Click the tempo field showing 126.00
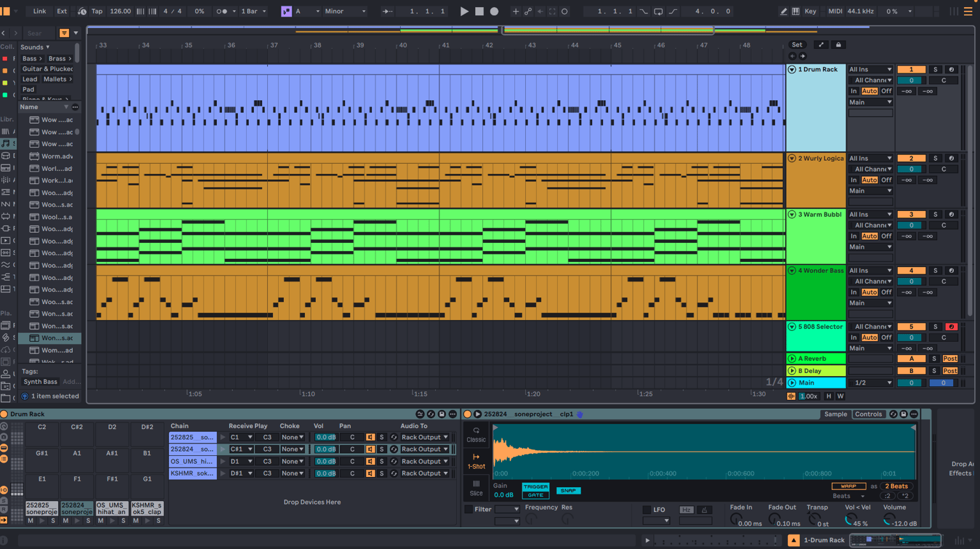 point(120,11)
